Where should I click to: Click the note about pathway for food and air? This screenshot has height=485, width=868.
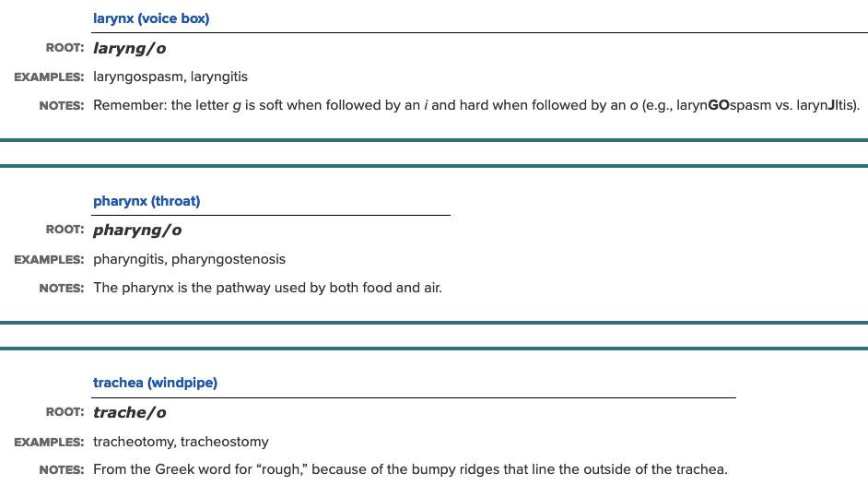[x=267, y=288]
